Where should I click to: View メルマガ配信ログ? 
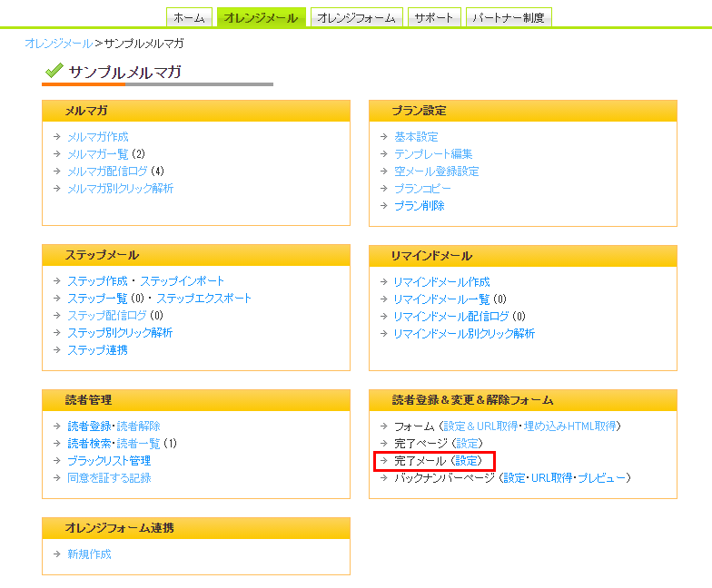[x=107, y=171]
